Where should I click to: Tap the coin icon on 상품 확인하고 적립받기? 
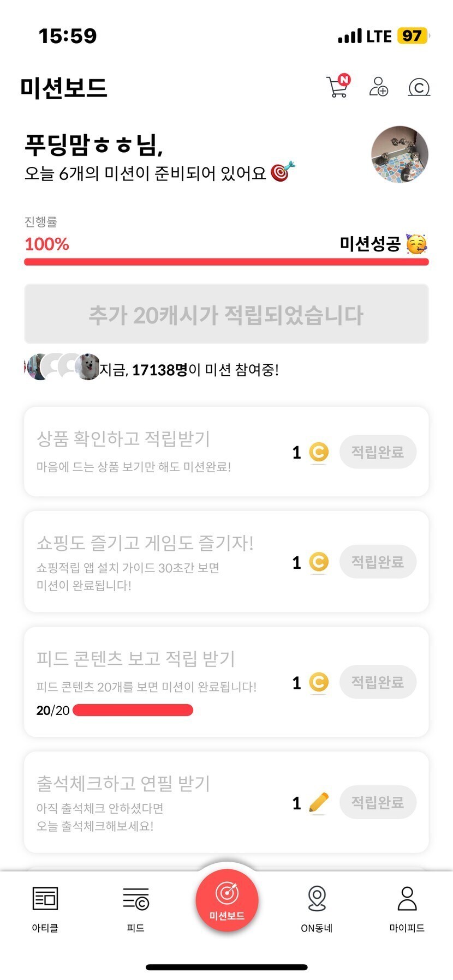[319, 452]
